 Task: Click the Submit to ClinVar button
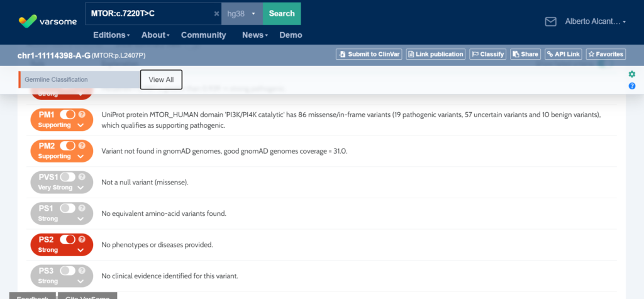coord(369,54)
